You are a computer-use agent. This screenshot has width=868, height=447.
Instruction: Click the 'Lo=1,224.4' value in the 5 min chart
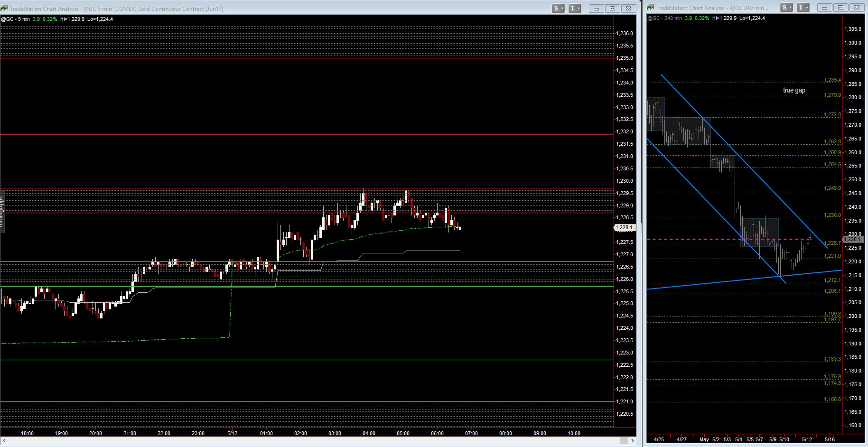[x=101, y=19]
